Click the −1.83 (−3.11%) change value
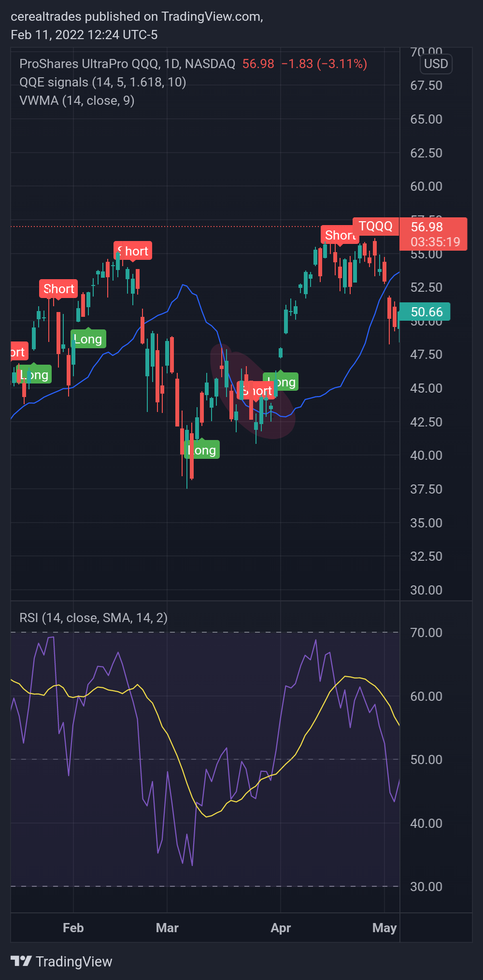Image resolution: width=483 pixels, height=980 pixels. point(324,64)
